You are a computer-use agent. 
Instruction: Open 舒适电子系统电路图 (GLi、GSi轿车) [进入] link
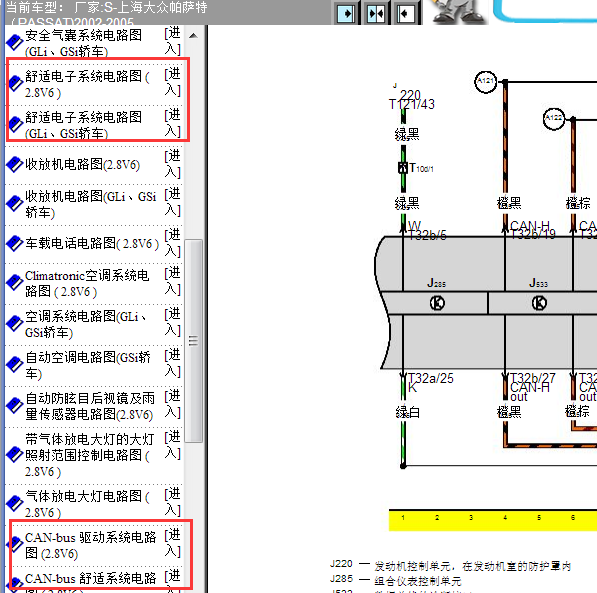[x=172, y=123]
